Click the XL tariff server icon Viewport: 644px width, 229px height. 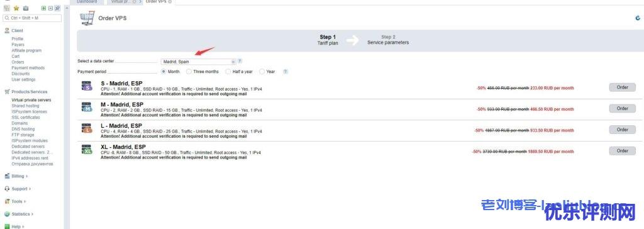pos(87,149)
